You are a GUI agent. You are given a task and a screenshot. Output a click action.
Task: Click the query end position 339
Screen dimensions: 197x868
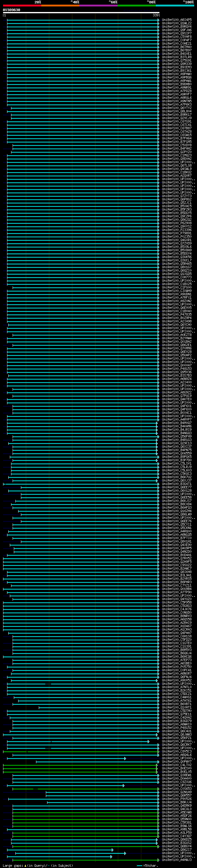pos(155,15)
